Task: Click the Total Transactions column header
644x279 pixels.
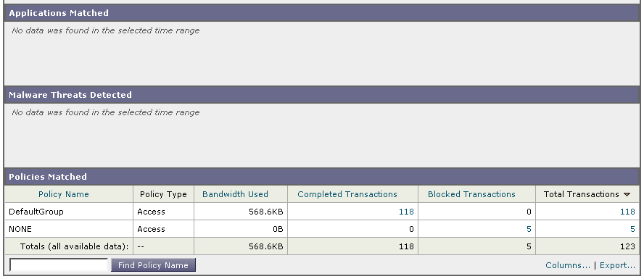Action: click(581, 194)
